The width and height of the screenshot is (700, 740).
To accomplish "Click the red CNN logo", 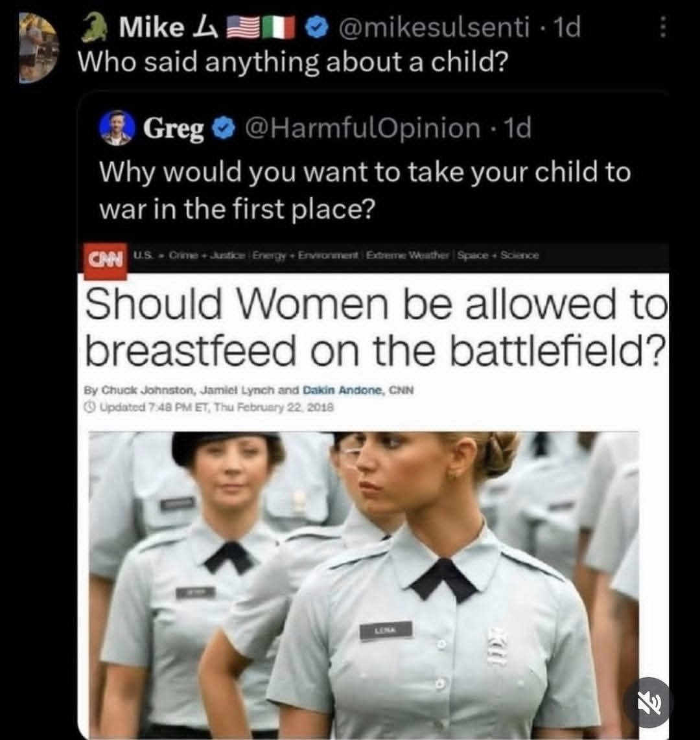I will (x=106, y=258).
